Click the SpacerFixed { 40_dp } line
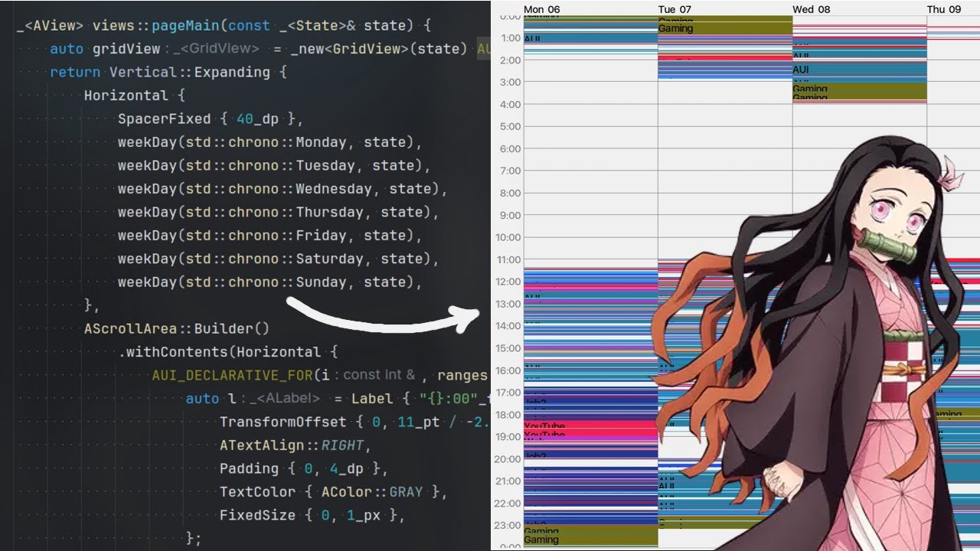Image resolution: width=980 pixels, height=551 pixels. pyautogui.click(x=211, y=119)
